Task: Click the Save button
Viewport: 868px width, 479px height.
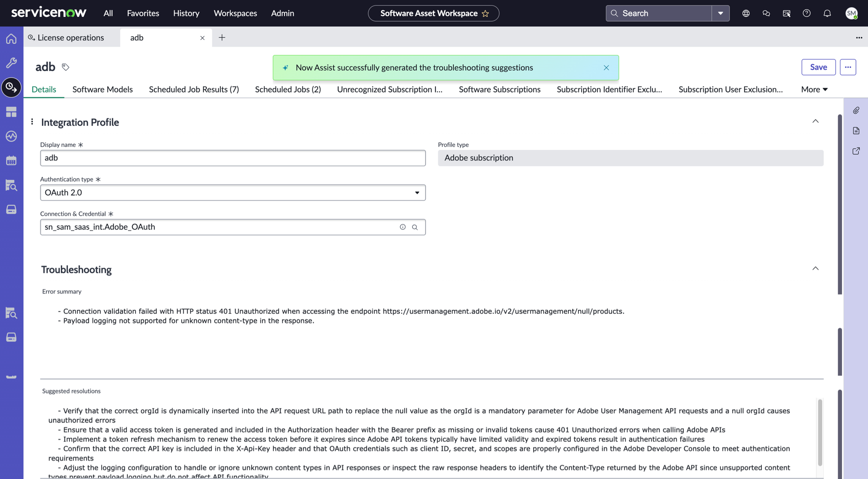Action: 818,67
